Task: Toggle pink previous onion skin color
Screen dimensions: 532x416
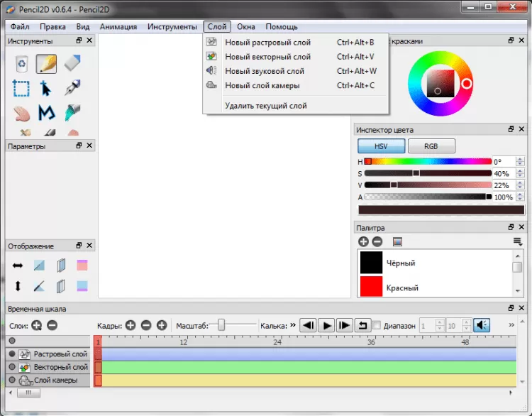Action: tap(82, 266)
